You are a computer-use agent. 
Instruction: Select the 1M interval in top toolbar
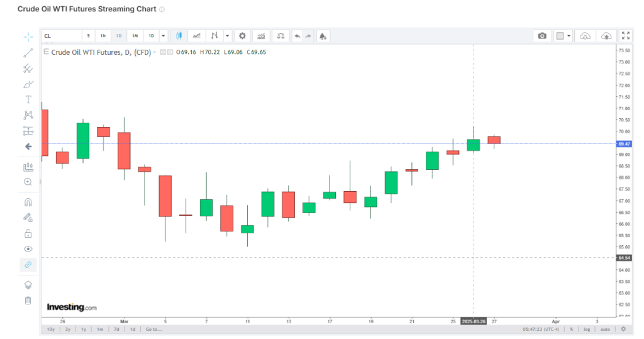(x=135, y=36)
